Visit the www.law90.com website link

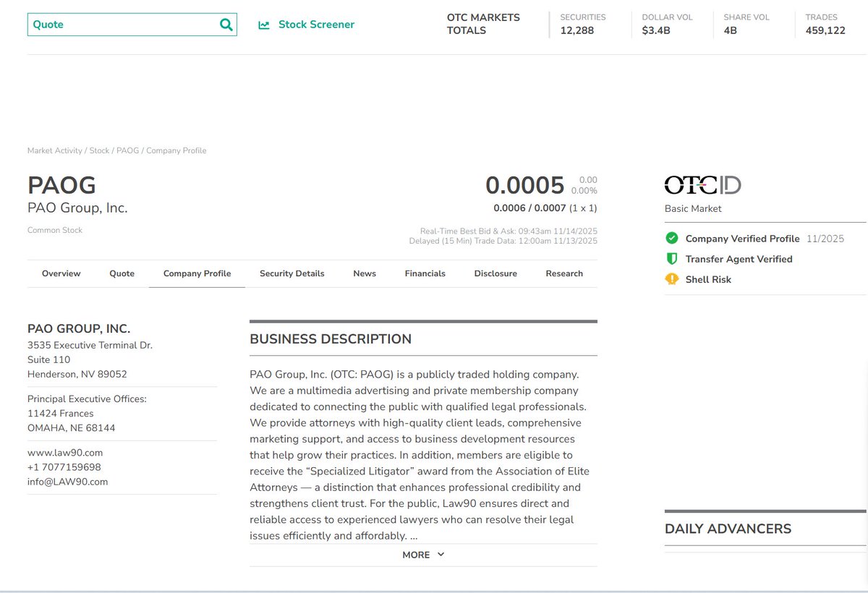[65, 453]
